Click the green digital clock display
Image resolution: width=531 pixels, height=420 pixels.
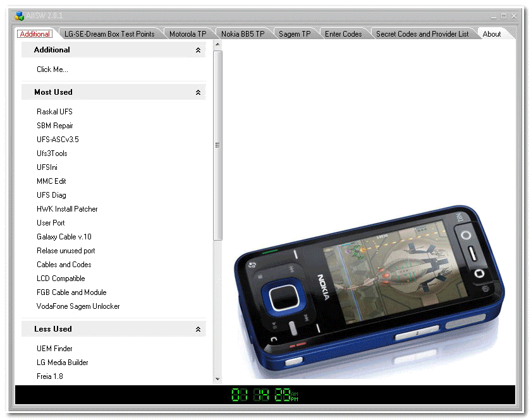pyautogui.click(x=264, y=395)
